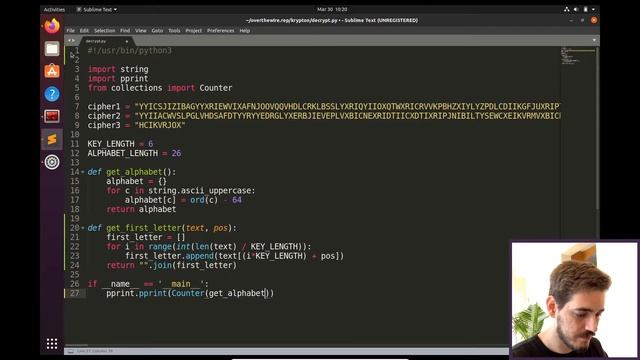
Task: Show Applications grid in dock
Action: point(52,344)
